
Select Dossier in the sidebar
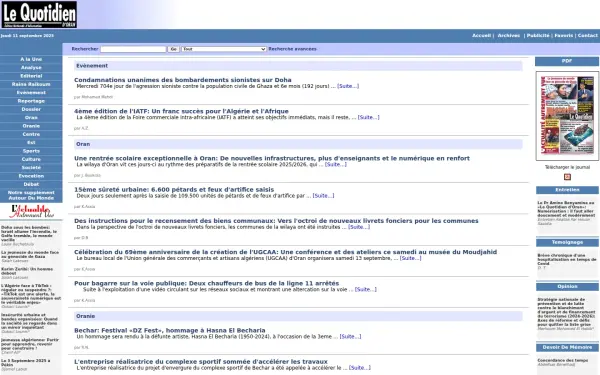point(31,109)
